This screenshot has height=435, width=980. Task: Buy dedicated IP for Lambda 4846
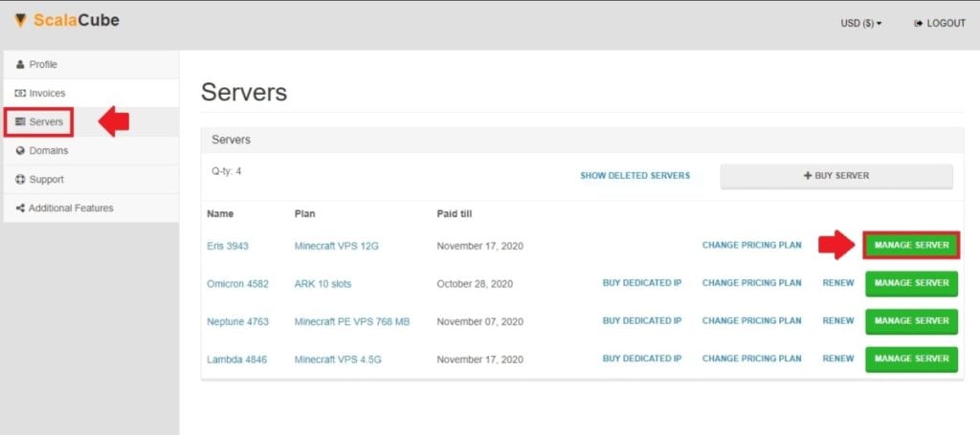(641, 359)
